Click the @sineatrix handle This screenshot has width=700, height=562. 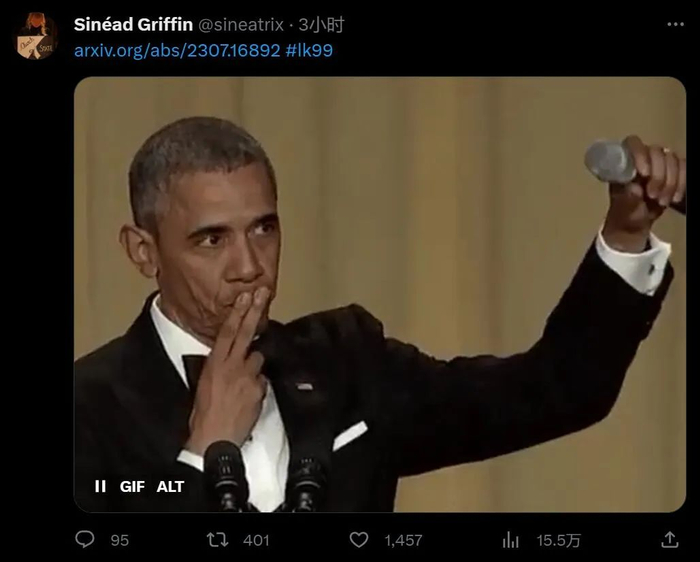pyautogui.click(x=241, y=24)
